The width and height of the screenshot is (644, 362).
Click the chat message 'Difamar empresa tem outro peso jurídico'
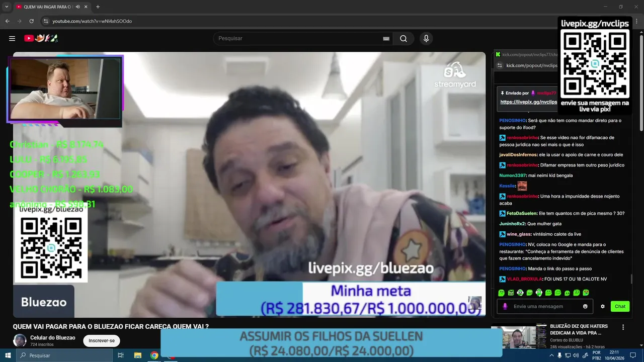[582, 165]
